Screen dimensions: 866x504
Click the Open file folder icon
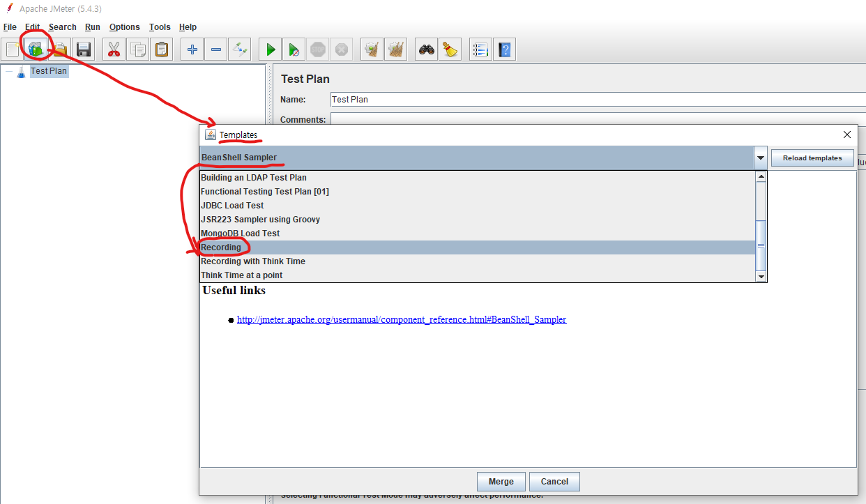[x=60, y=49]
